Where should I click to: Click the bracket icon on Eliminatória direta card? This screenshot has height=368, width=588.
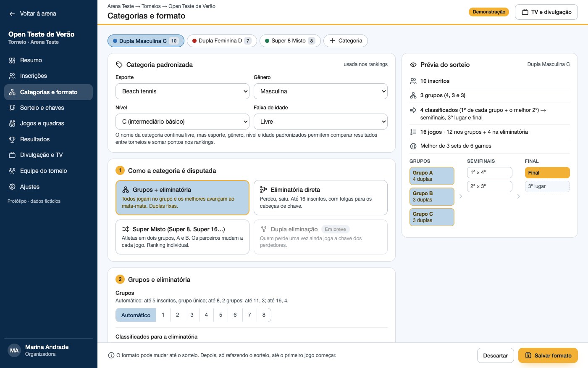264,190
